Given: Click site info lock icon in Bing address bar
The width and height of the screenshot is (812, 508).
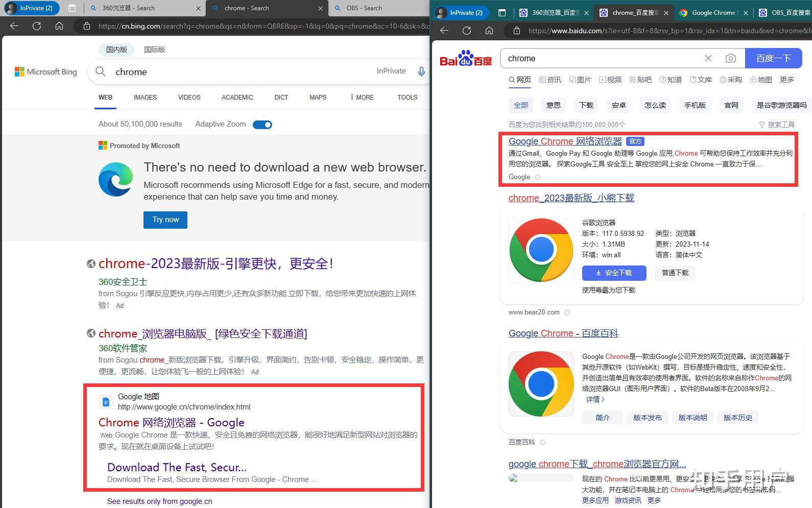Looking at the screenshot, I should 87,26.
